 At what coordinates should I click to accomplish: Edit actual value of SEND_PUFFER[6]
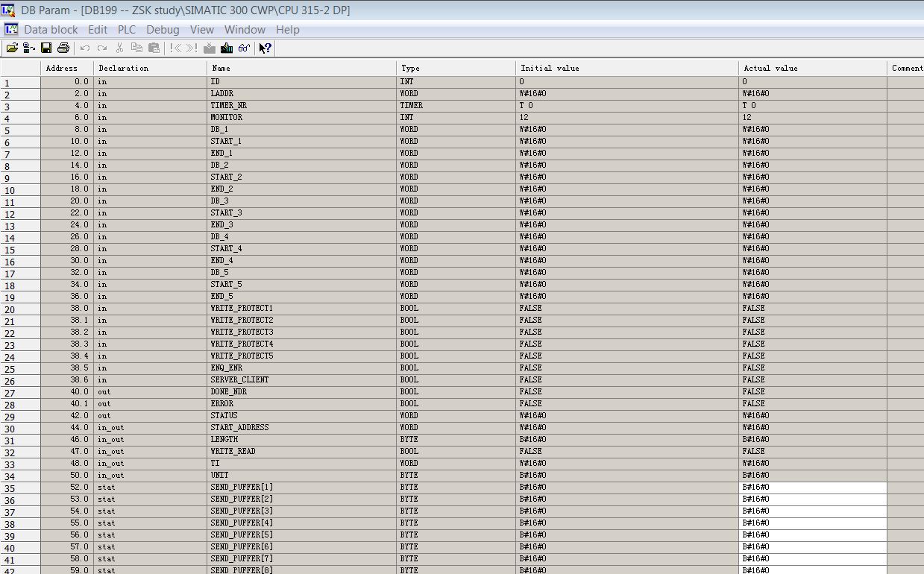pyautogui.click(x=813, y=546)
